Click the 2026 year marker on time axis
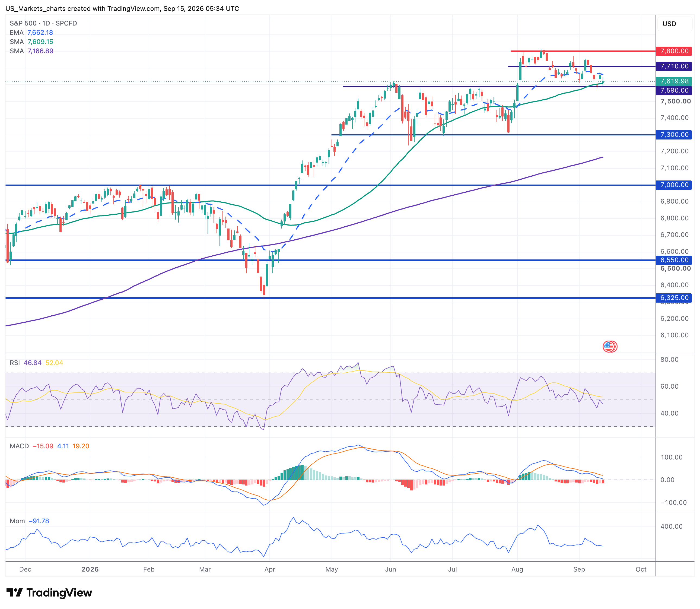 point(90,569)
